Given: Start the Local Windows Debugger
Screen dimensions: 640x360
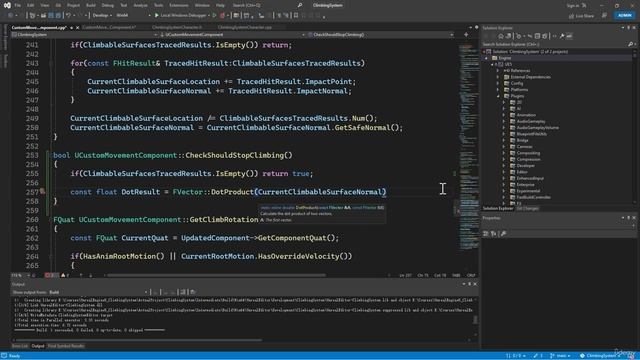Looking at the screenshot, I should pyautogui.click(x=180, y=16).
